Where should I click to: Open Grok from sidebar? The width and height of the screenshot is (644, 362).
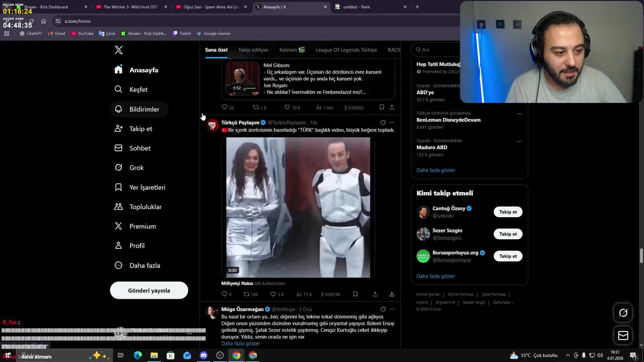click(x=129, y=167)
